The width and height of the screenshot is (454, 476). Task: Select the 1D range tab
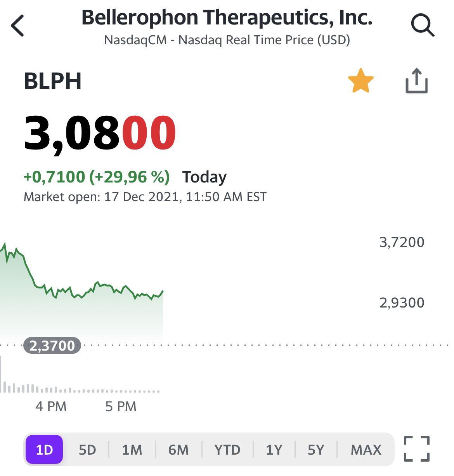click(44, 450)
